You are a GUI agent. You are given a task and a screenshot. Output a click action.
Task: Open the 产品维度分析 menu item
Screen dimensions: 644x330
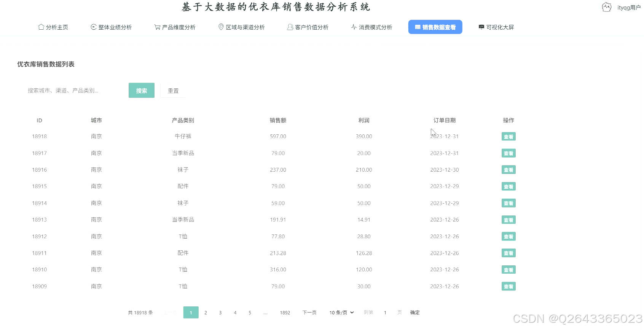175,27
